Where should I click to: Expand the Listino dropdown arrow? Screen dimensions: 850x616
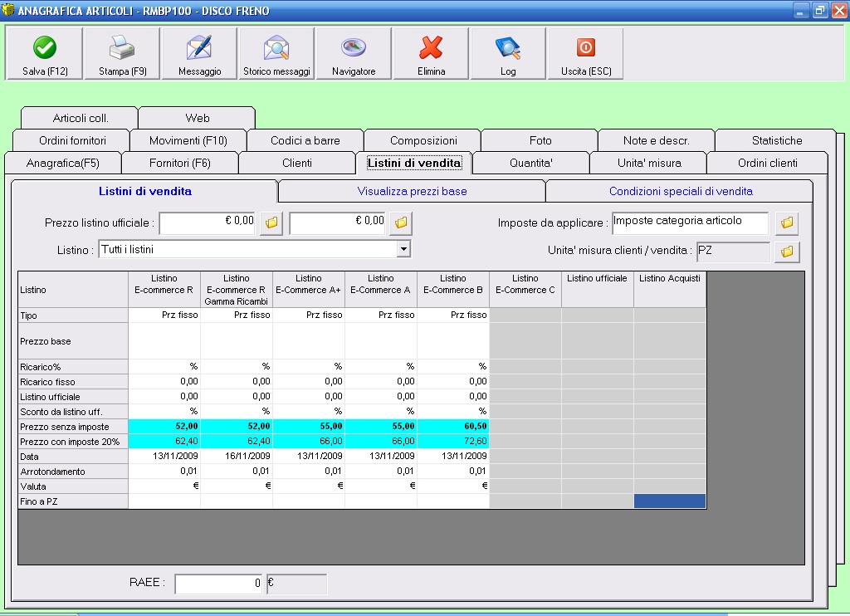coord(403,248)
